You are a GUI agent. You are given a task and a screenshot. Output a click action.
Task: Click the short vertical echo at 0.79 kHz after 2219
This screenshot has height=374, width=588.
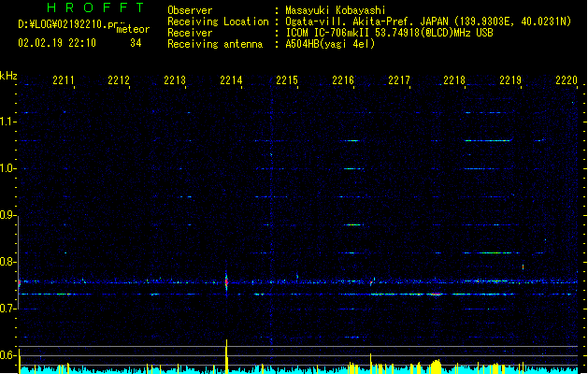[523, 267]
